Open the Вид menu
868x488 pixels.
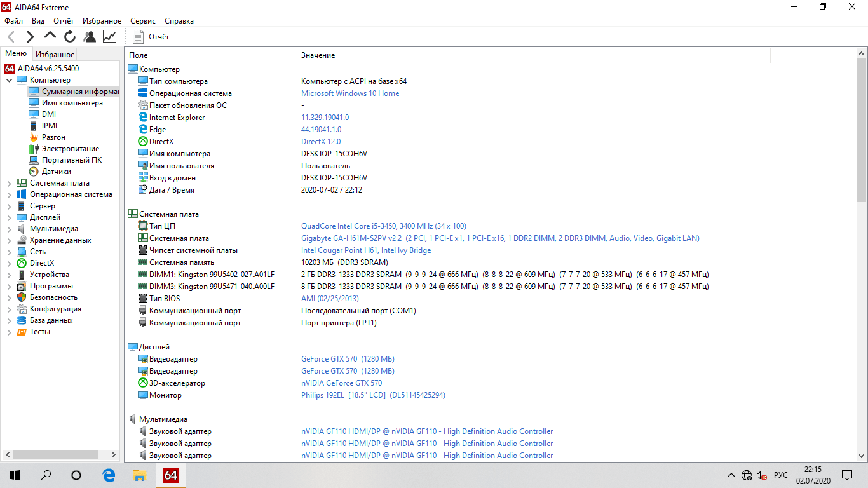click(38, 21)
